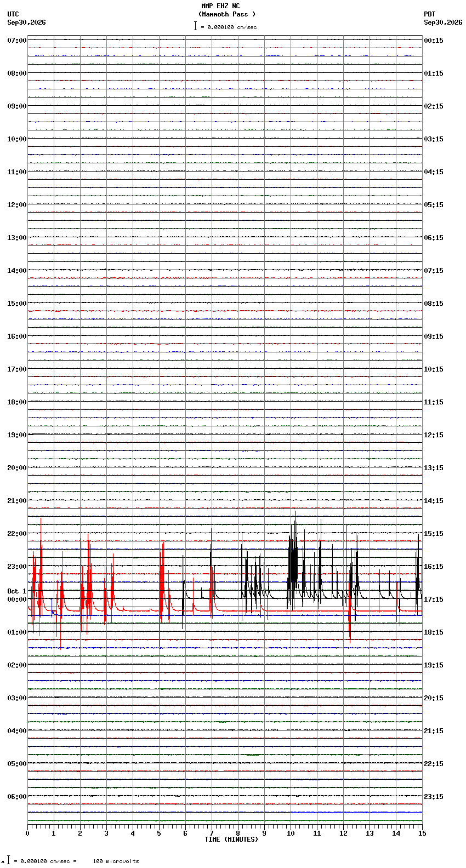Click the 14:15 PDT time label
This screenshot has width=466, height=868.
point(434,501)
